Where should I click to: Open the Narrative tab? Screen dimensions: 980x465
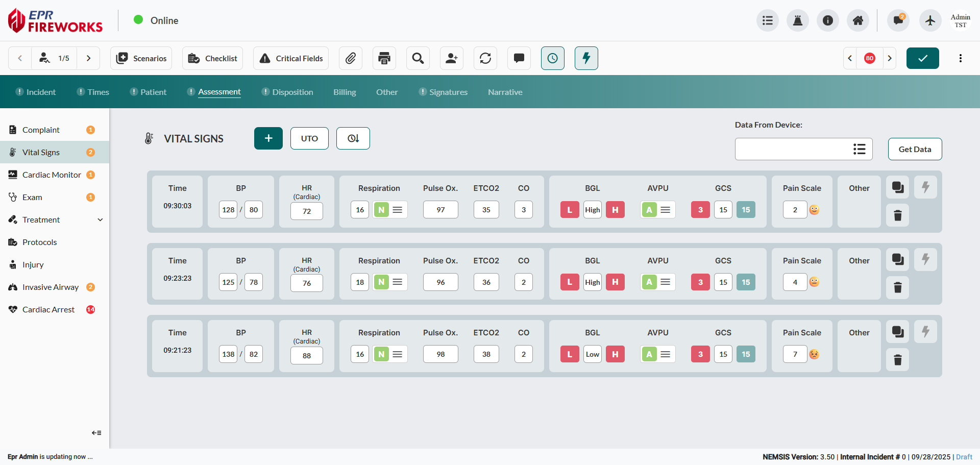[x=505, y=92]
